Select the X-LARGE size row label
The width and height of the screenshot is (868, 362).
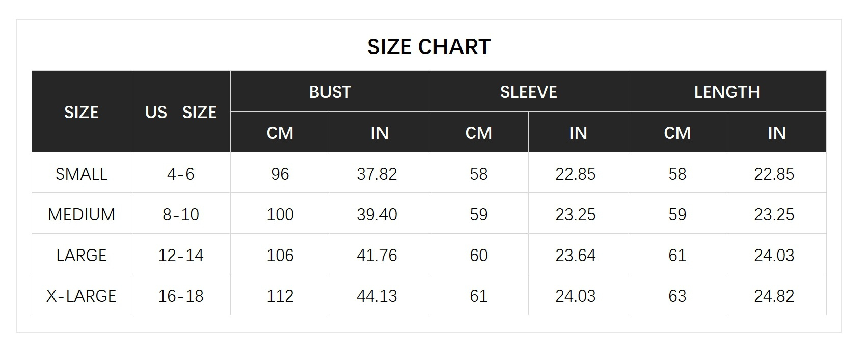(x=82, y=296)
